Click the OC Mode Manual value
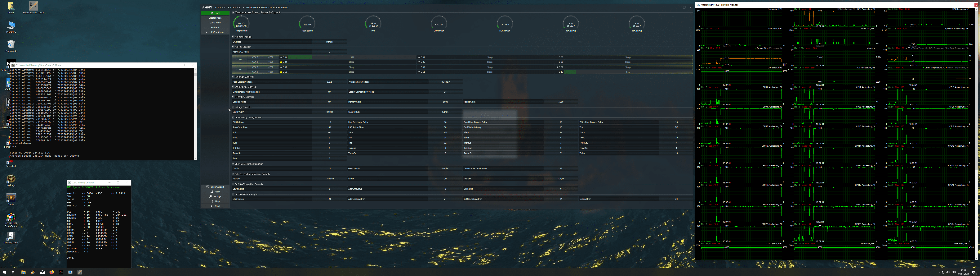The image size is (980, 276). click(x=329, y=42)
